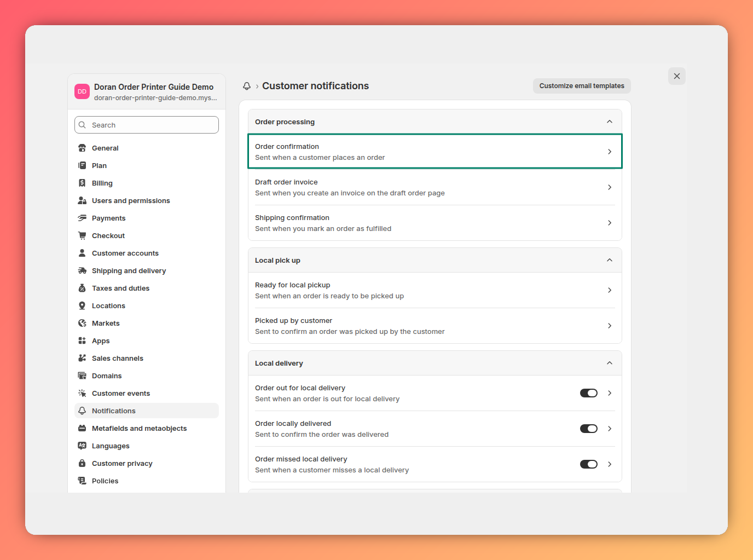
Task: Open the Order confirmation notification
Action: pyautogui.click(x=435, y=152)
